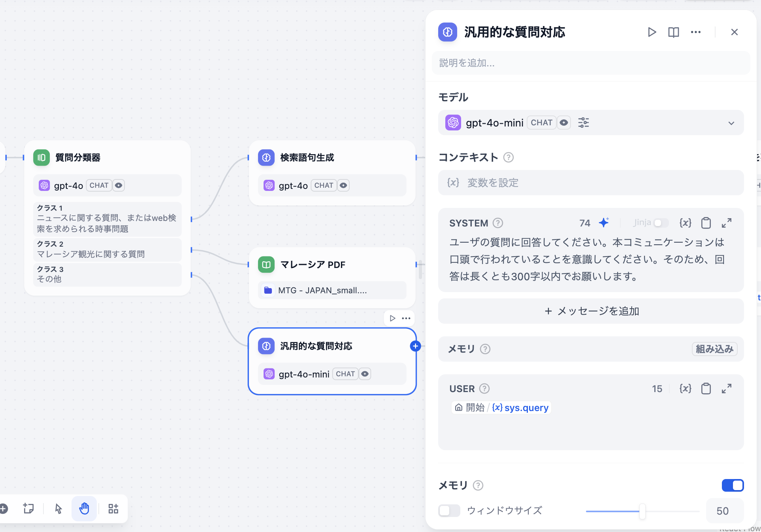
Task: Open gpt-4o model selector on 検索語句生成 node
Action: point(332,185)
